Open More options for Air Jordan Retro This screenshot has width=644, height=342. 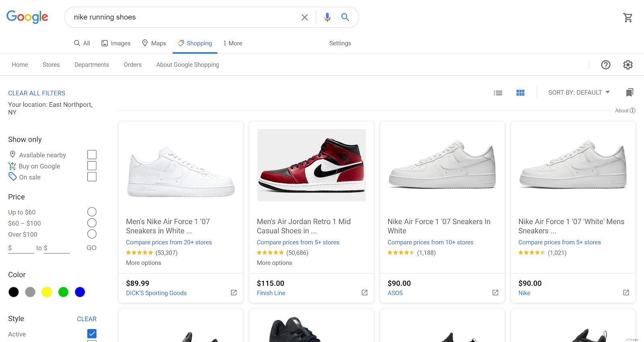coord(275,263)
